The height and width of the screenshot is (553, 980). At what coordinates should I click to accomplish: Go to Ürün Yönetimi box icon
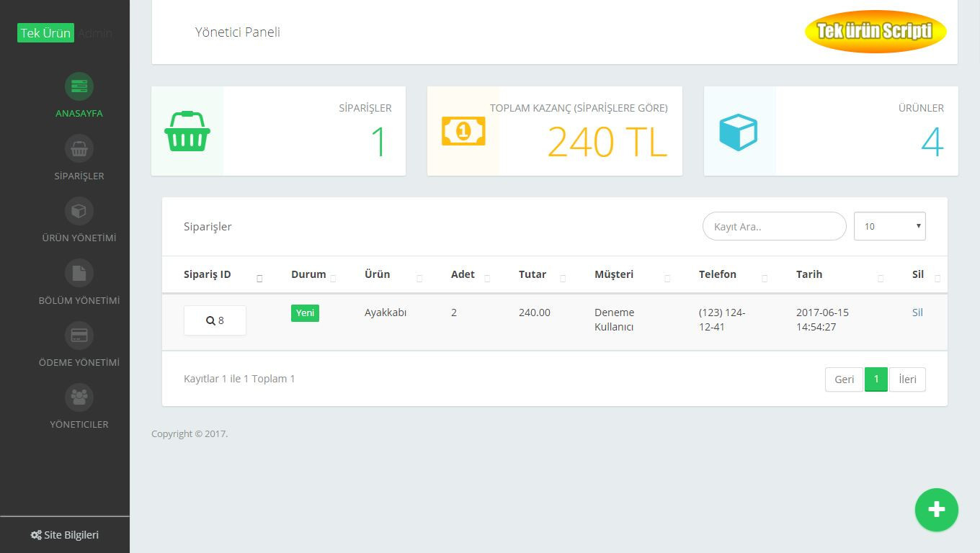pos(79,211)
